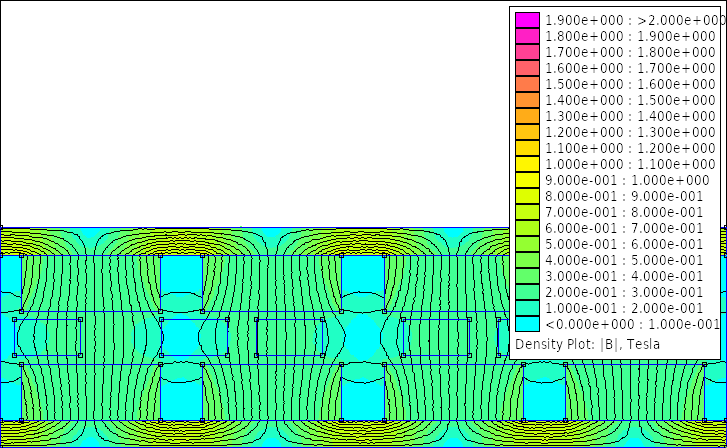Click the swatch for 1.500e+000 : 1.600e+000
Screen dimensions: 727x448
point(527,84)
